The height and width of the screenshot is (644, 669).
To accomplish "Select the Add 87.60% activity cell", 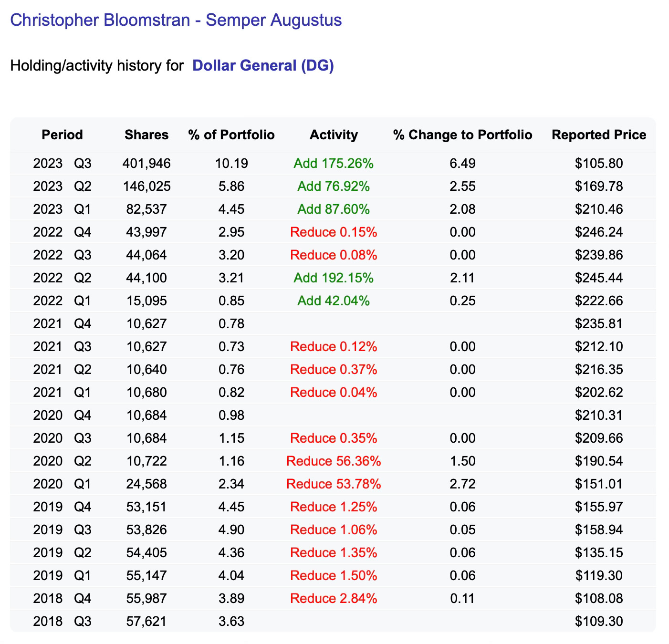I will click(334, 209).
